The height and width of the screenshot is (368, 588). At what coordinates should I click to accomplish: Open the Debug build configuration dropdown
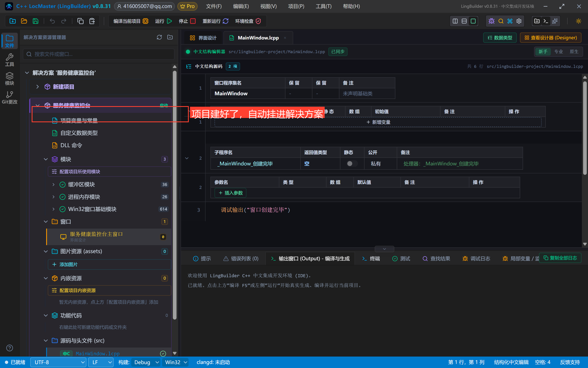146,362
